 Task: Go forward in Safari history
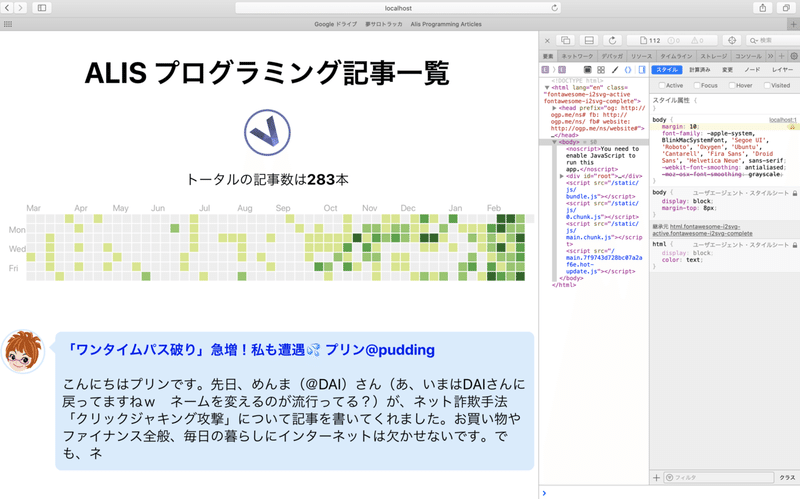point(20,8)
